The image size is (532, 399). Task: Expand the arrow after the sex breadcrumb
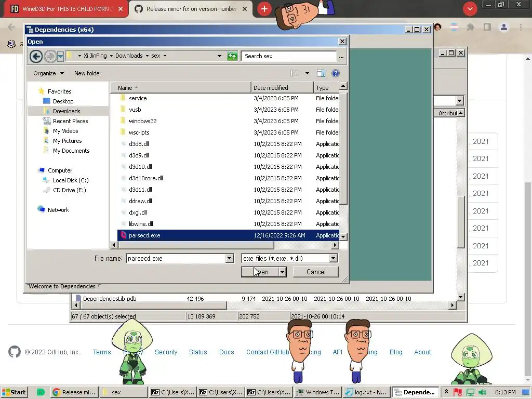click(165, 56)
